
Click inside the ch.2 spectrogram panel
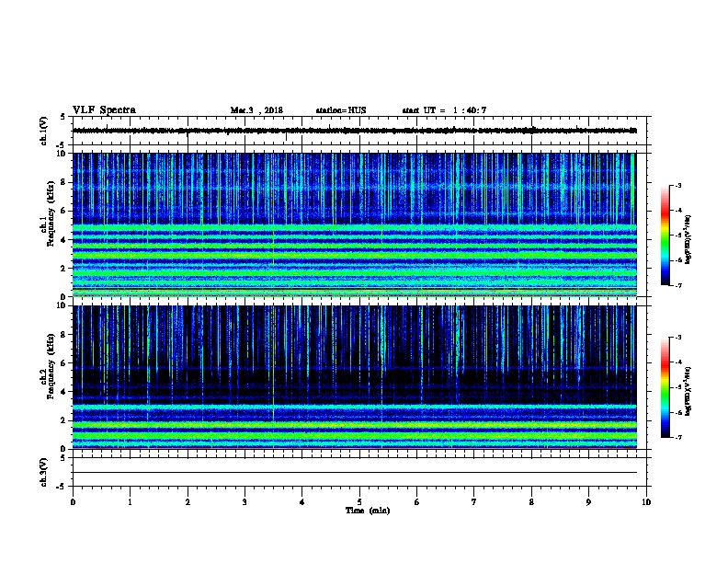click(355, 377)
